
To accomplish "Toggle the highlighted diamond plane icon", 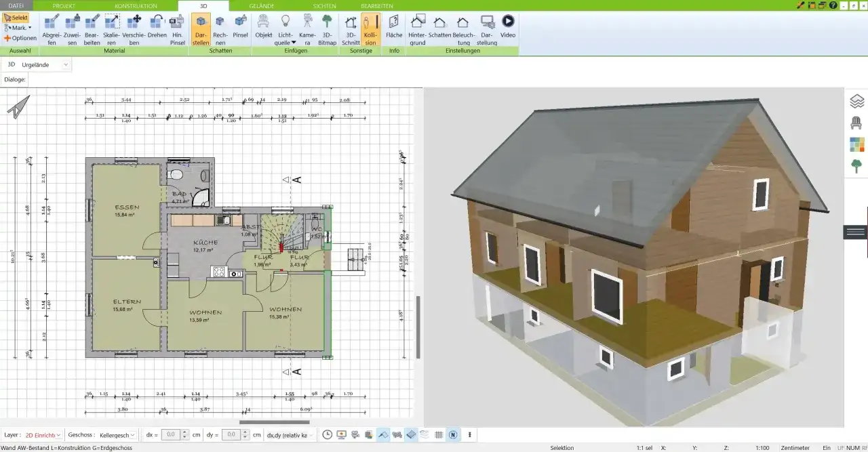I will [411, 434].
